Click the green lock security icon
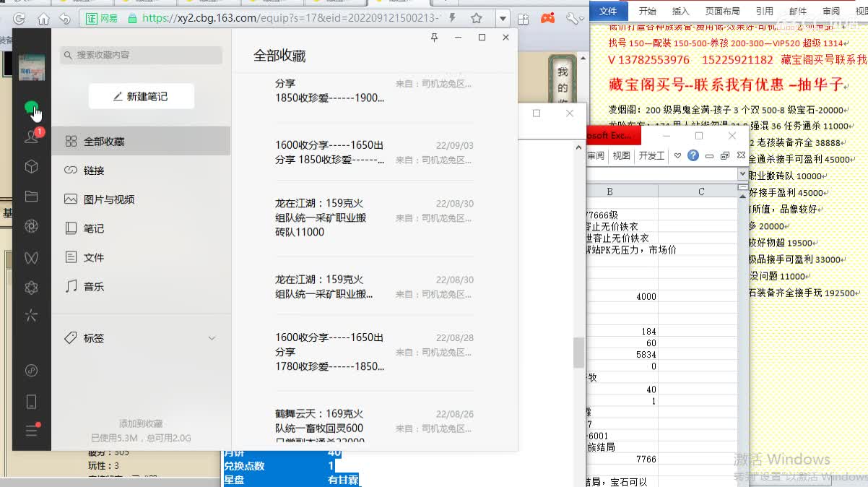 pos(131,18)
